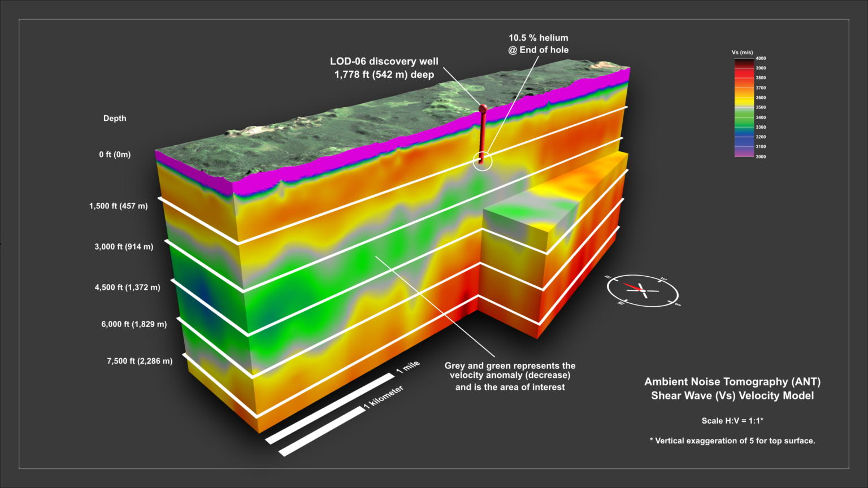
Task: Click the compass rose icon
Action: [x=643, y=290]
